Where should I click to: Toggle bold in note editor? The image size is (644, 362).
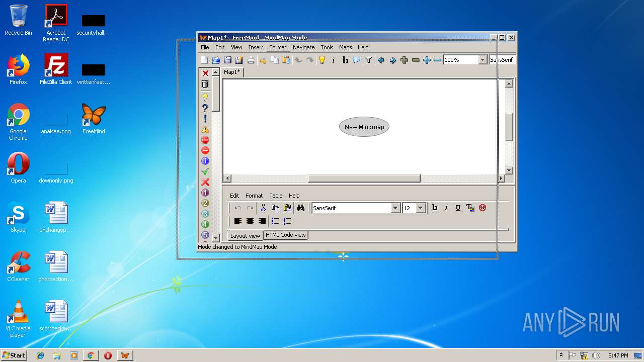(435, 208)
